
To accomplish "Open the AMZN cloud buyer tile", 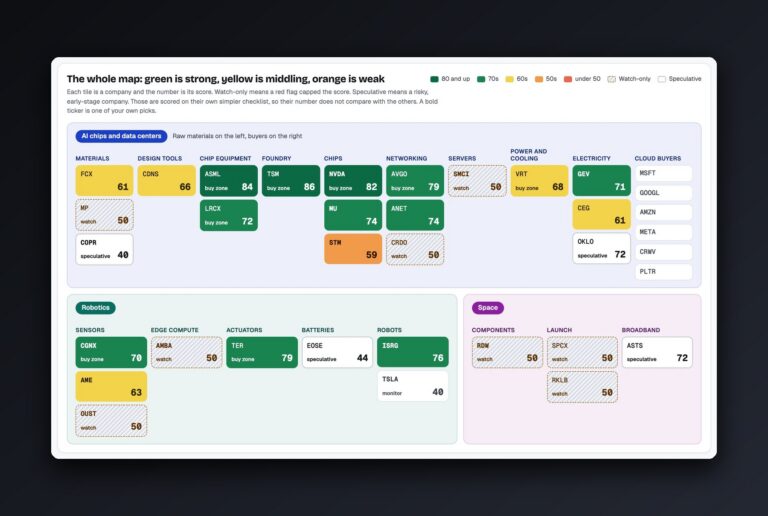I will 664,212.
